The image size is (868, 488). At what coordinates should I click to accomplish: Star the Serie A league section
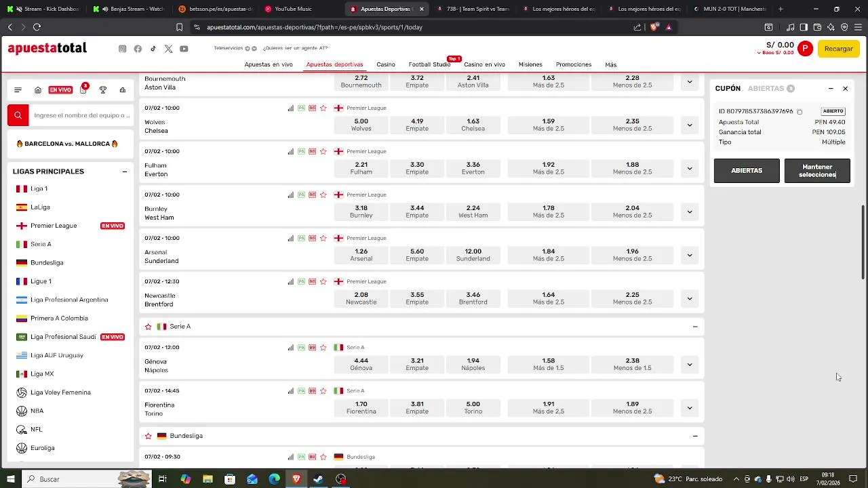tap(149, 327)
